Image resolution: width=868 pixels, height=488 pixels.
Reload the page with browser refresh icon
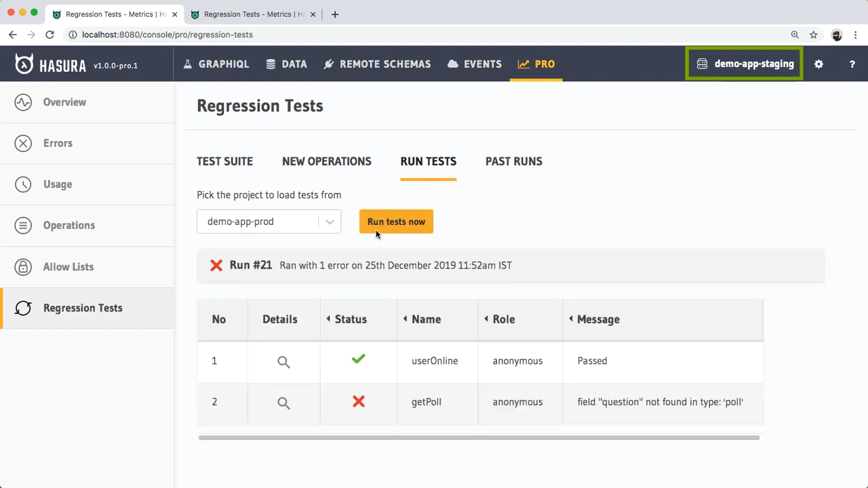[x=50, y=35]
